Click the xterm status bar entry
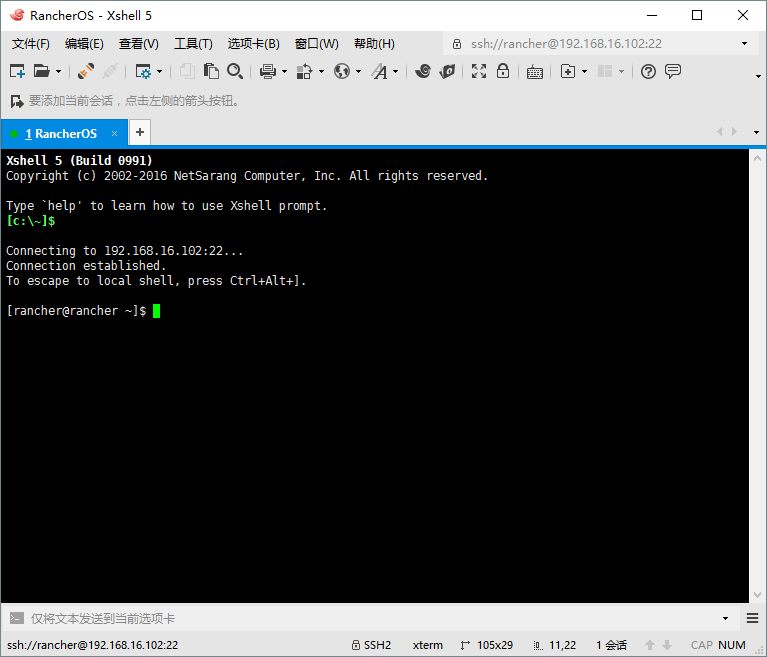The height and width of the screenshot is (657, 767). pos(428,645)
